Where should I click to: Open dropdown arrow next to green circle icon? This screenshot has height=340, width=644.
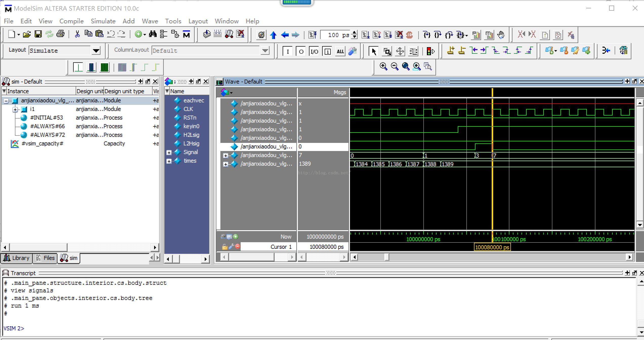(x=145, y=34)
